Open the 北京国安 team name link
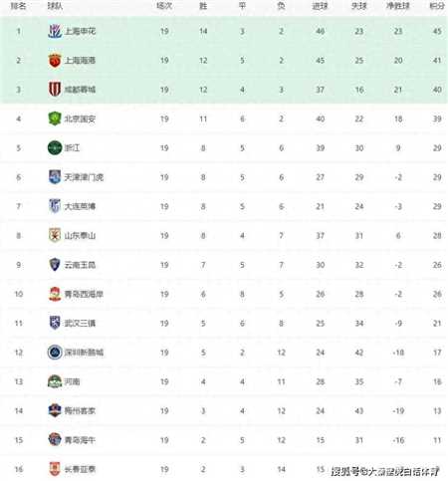The height and width of the screenshot is (481, 448). (x=80, y=119)
